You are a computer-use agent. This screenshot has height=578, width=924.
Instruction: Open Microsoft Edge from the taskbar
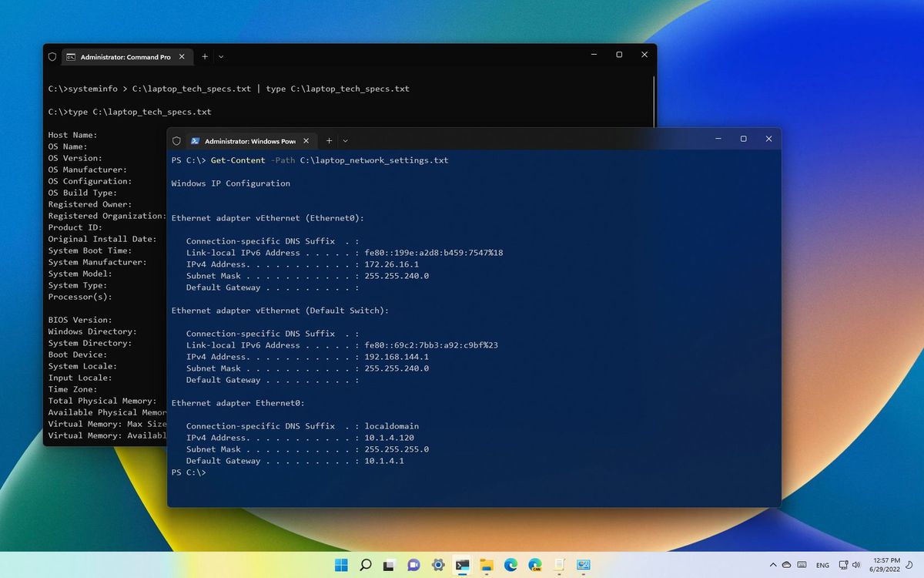point(511,565)
